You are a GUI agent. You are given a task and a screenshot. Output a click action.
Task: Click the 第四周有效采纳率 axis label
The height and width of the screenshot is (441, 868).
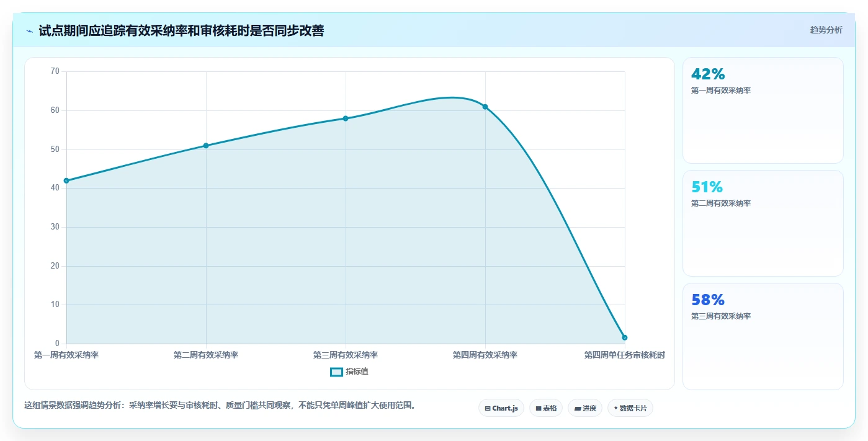(485, 355)
